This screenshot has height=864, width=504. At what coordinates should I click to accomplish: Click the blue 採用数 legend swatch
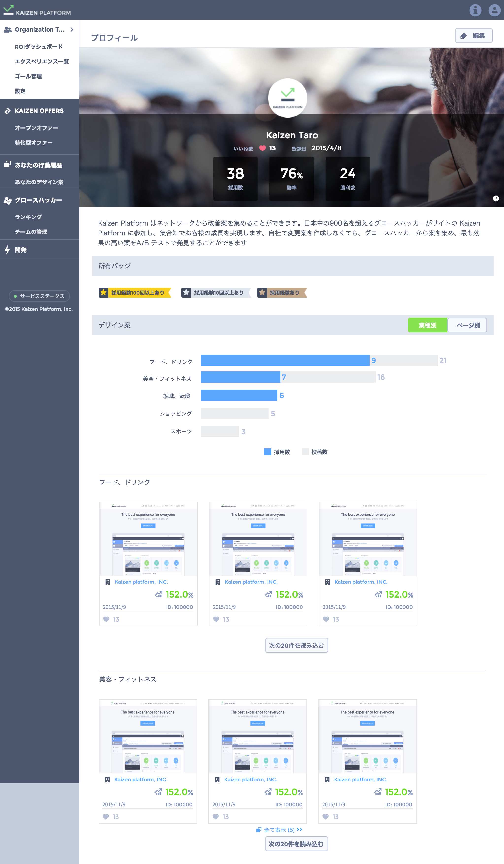[x=268, y=452]
